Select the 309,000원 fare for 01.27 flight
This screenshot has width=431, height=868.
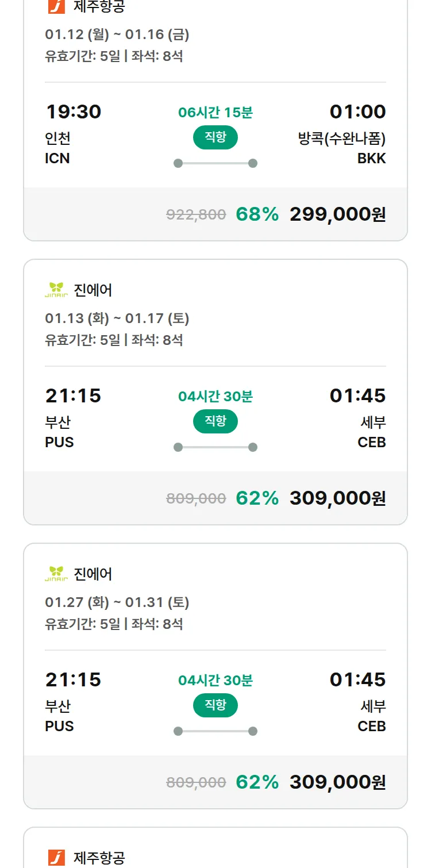tap(337, 782)
